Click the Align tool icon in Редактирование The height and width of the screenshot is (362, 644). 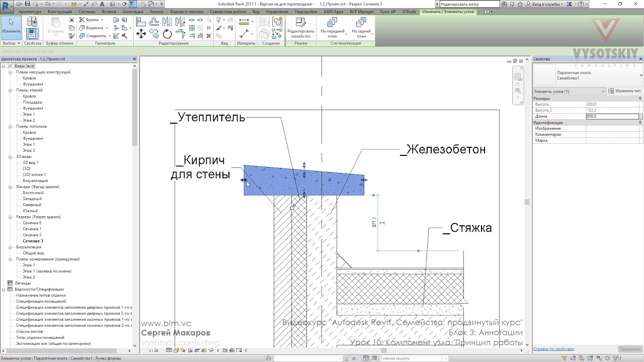pyautogui.click(x=141, y=22)
